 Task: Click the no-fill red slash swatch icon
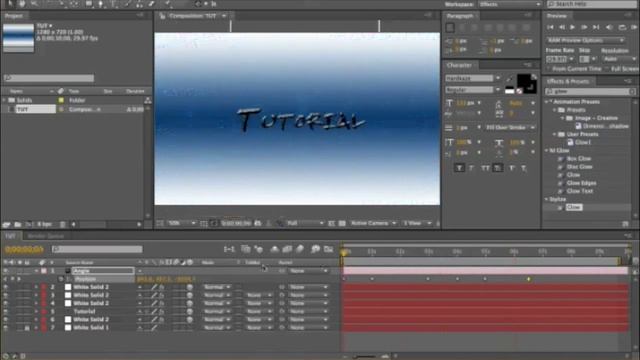[x=519, y=91]
